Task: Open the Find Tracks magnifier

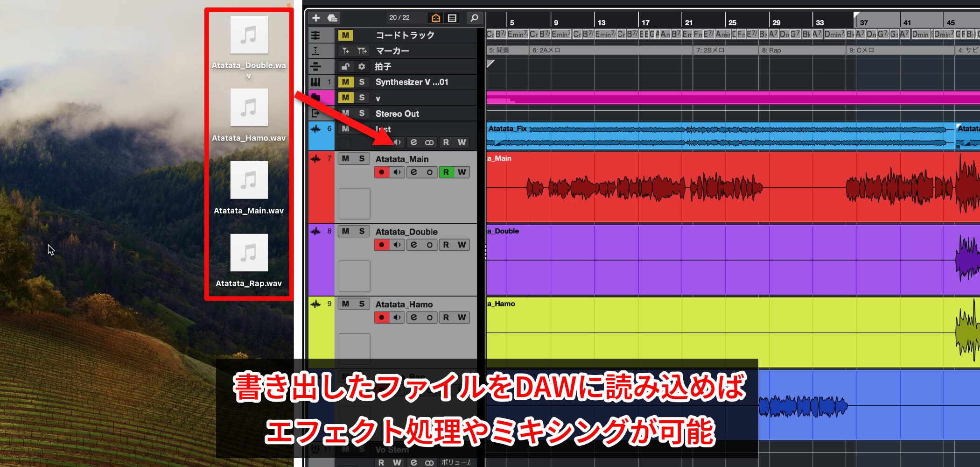Action: (474, 18)
